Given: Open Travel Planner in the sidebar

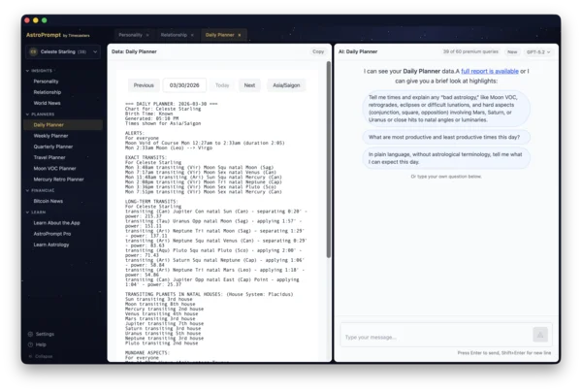Looking at the screenshot, I should pos(49,157).
